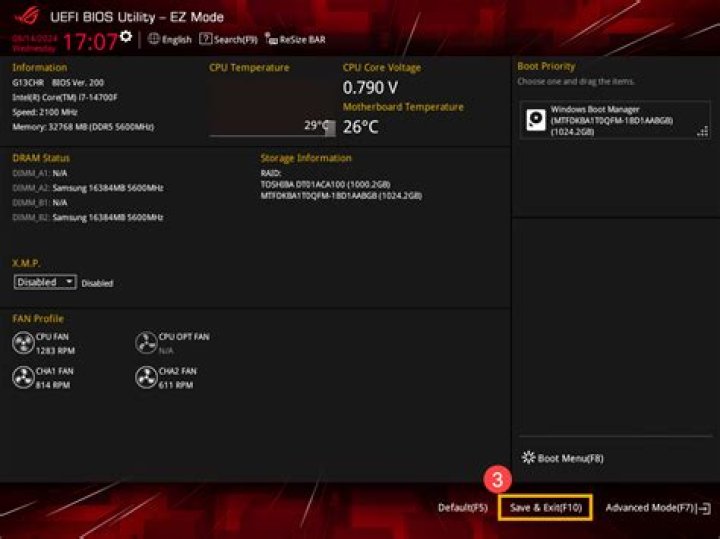
Task: Click the Disabled status text beside X.M.P. dropdown
Action: tap(97, 283)
